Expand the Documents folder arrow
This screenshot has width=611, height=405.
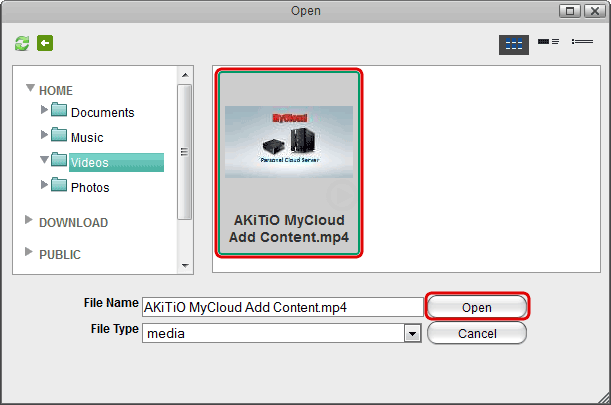click(44, 109)
